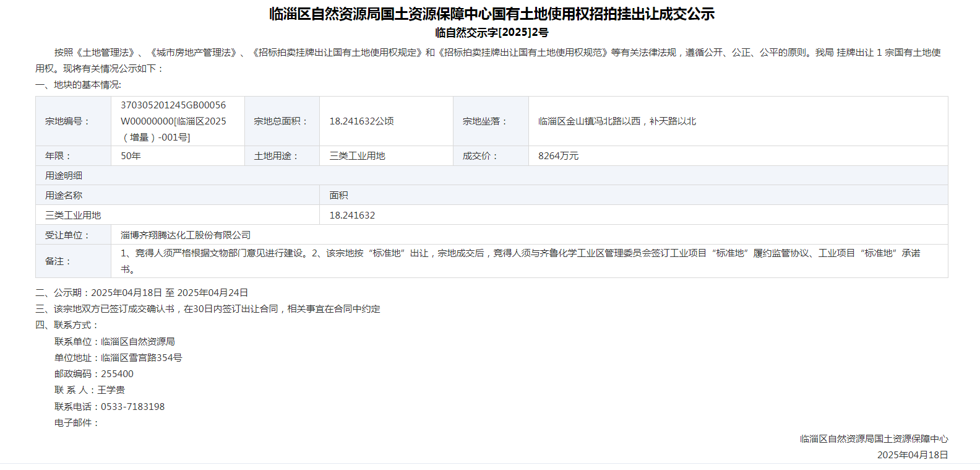
Task: Click the 18.241632公顷 area value
Action: click(x=361, y=121)
